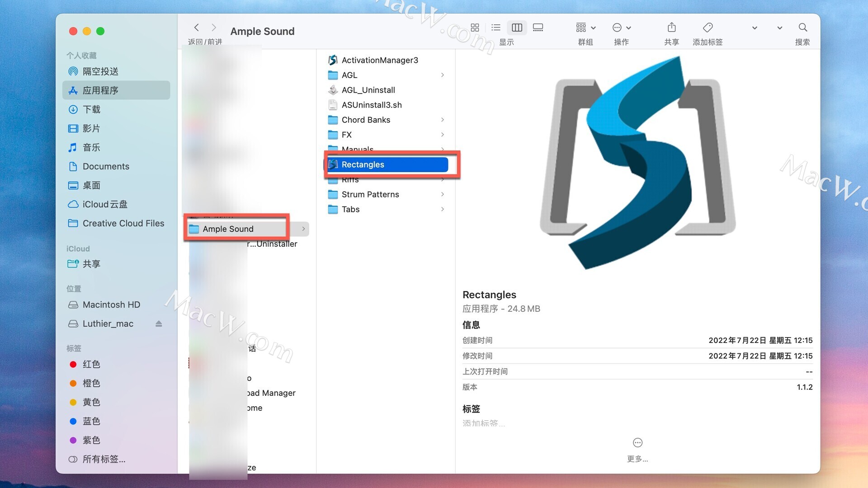Click the More (更多…) button
The width and height of the screenshot is (868, 488).
pos(637,450)
